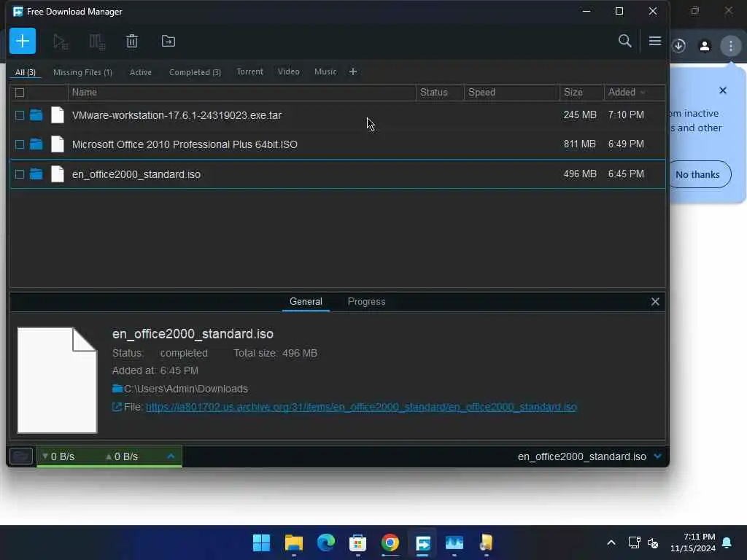This screenshot has width=747, height=560.
Task: Click No thanks in browser popup
Action: tap(698, 174)
